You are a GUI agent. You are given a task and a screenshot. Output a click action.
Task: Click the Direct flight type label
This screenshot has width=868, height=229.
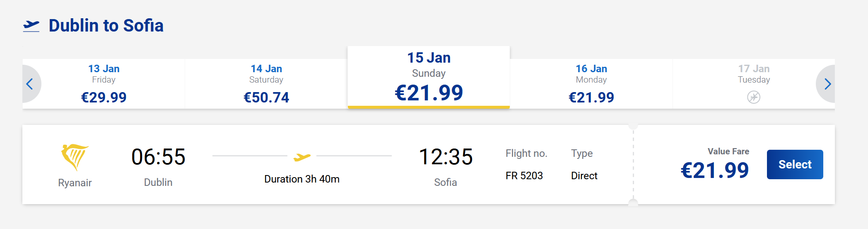[584, 176]
